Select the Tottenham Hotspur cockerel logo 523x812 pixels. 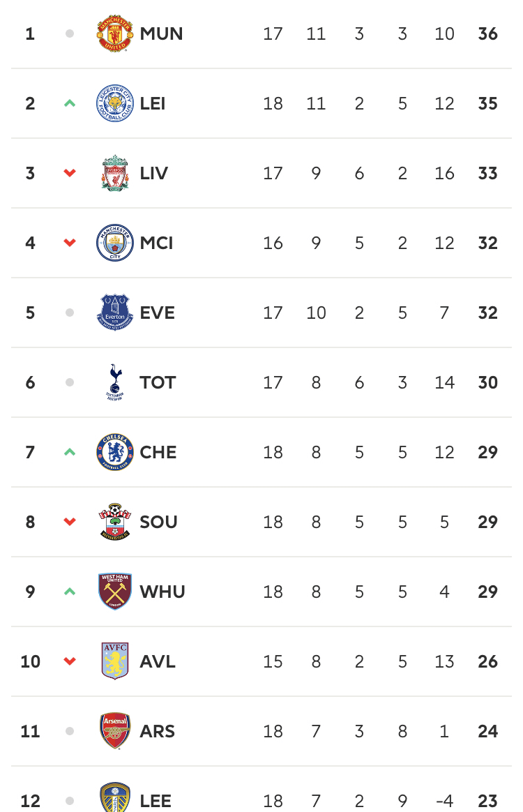coord(115,382)
